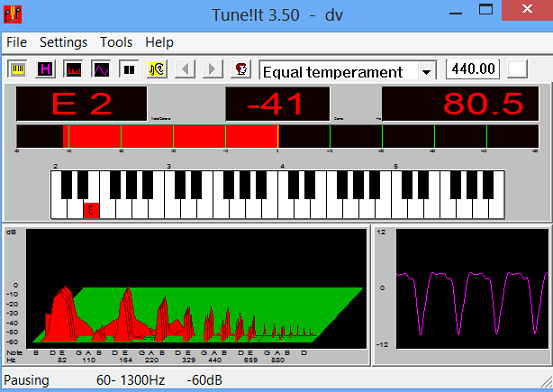Click the 3D spectrum analyzer graph
The height and width of the screenshot is (392, 553).
[x=196, y=289]
